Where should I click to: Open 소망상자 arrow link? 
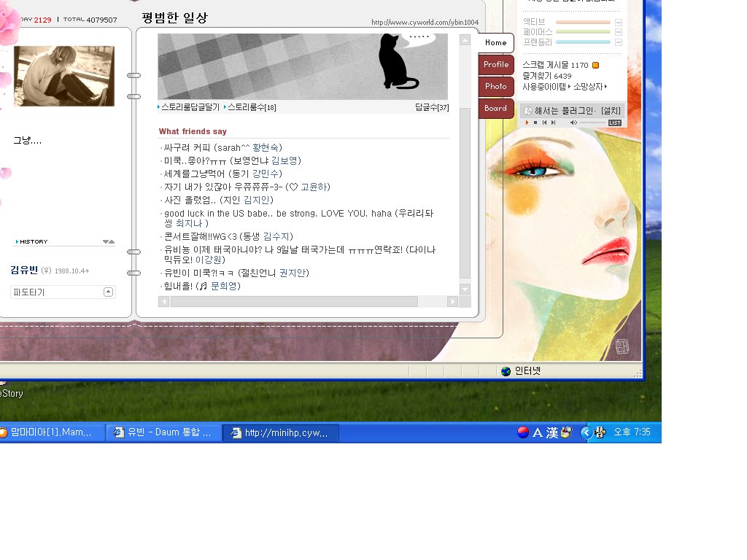pyautogui.click(x=590, y=87)
